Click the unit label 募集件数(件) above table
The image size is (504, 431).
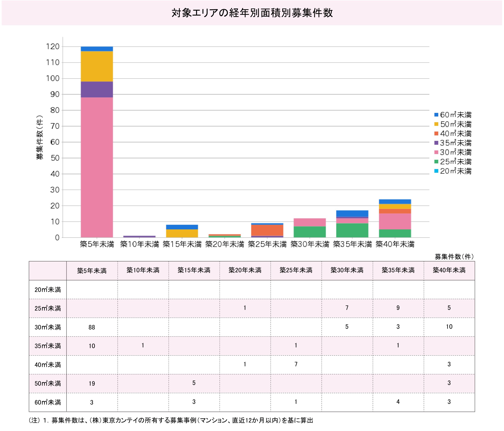(454, 256)
